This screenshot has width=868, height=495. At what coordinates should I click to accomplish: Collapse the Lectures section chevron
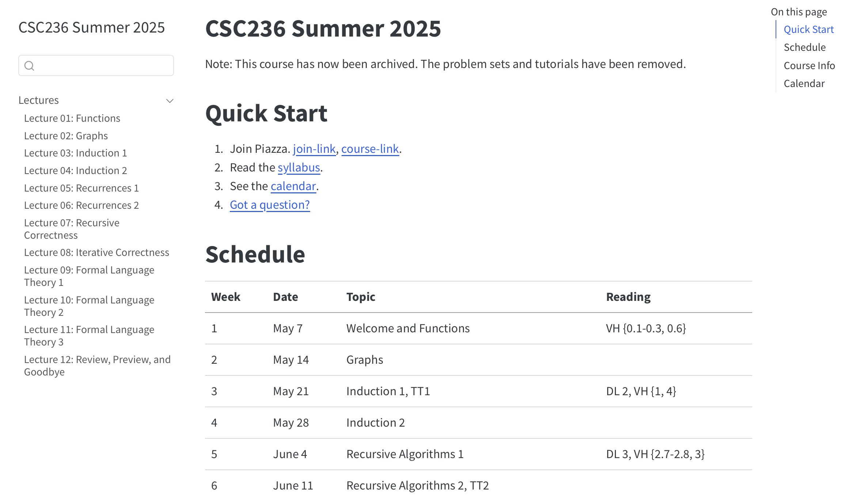click(170, 101)
